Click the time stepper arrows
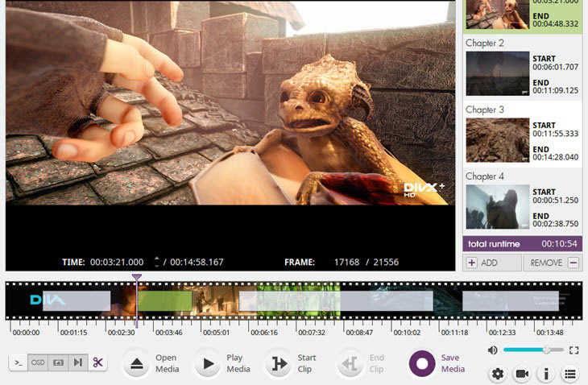Image resolution: width=588 pixels, height=385 pixels. 157,262
